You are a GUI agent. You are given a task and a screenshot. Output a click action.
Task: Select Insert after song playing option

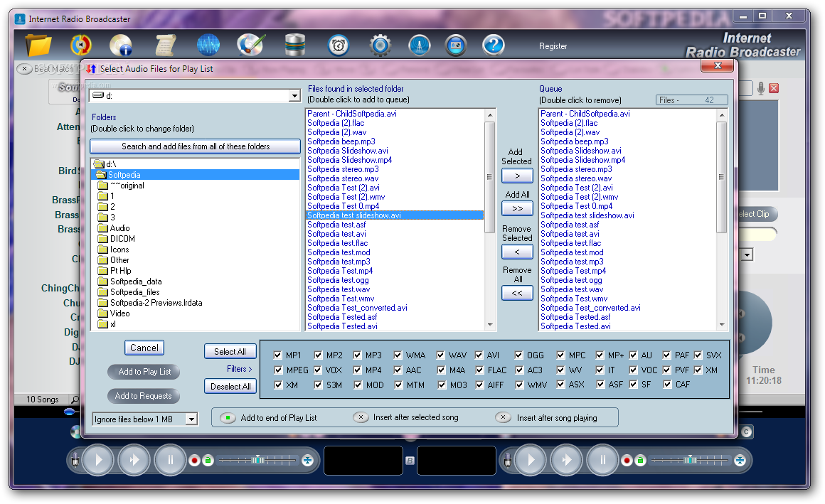click(x=503, y=417)
